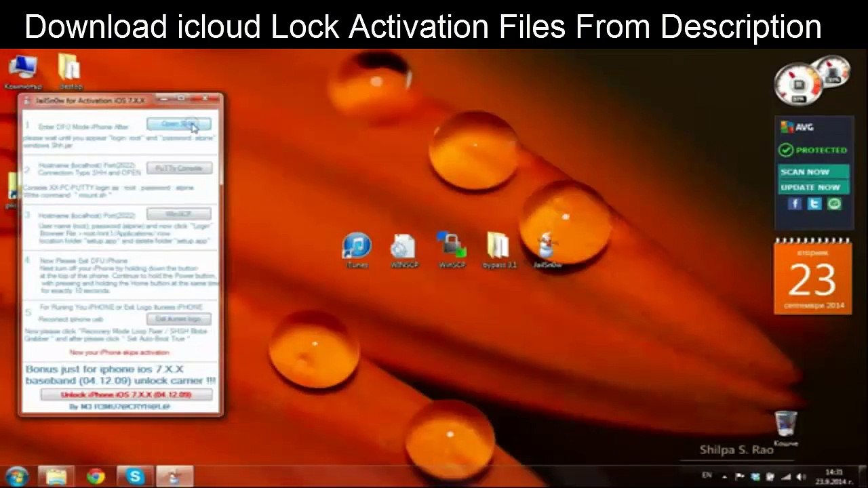The width and height of the screenshot is (868, 488).
Task: Select the WinSCP padlock desktop icon
Action: [x=452, y=249]
